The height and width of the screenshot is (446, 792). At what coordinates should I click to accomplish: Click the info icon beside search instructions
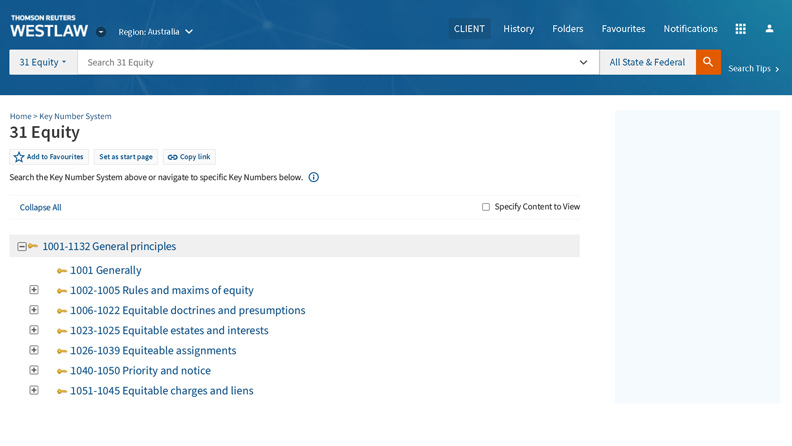click(314, 177)
